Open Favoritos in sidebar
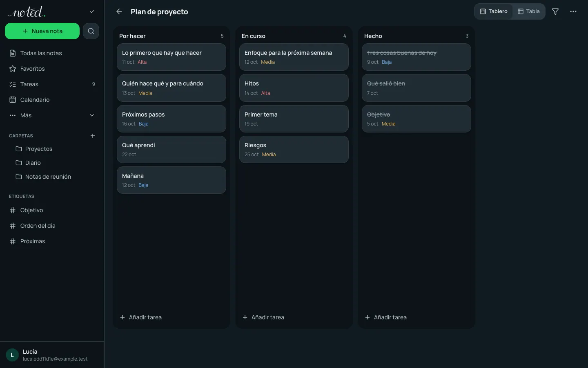Screen dimensions: 588x368 (52, 69)
